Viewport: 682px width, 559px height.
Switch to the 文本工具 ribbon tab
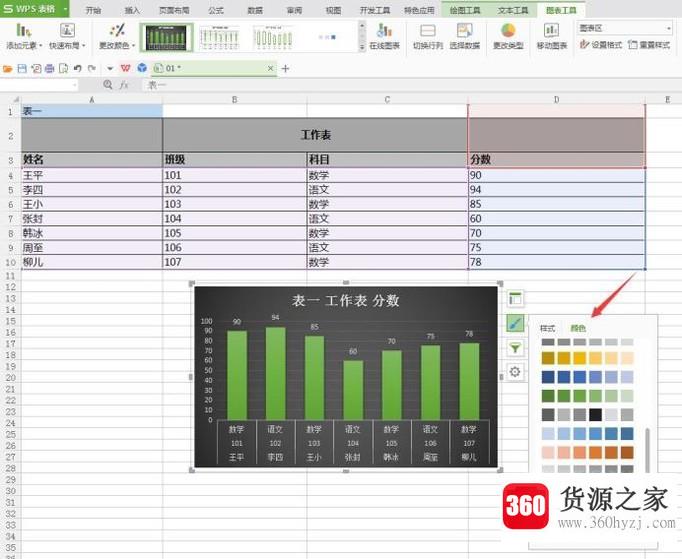coord(513,10)
